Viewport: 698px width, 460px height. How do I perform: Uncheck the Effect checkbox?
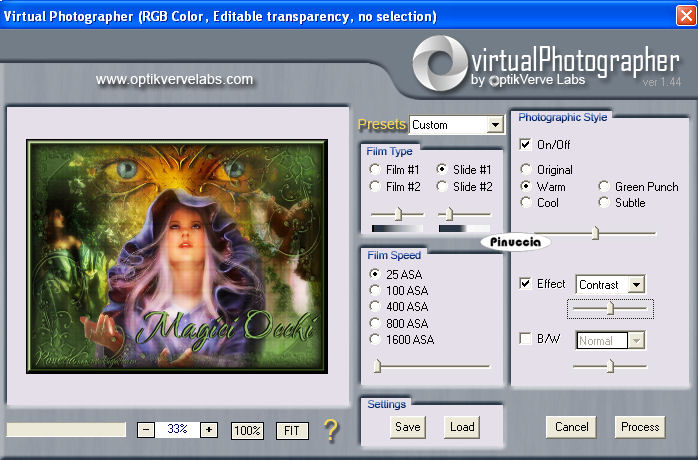coord(525,284)
